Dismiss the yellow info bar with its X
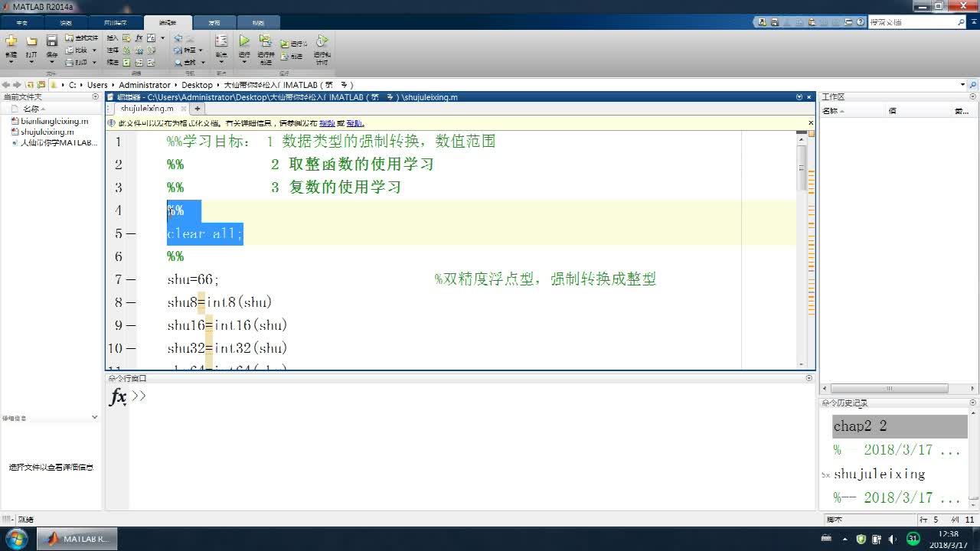Viewport: 980px width, 551px height. 811,122
